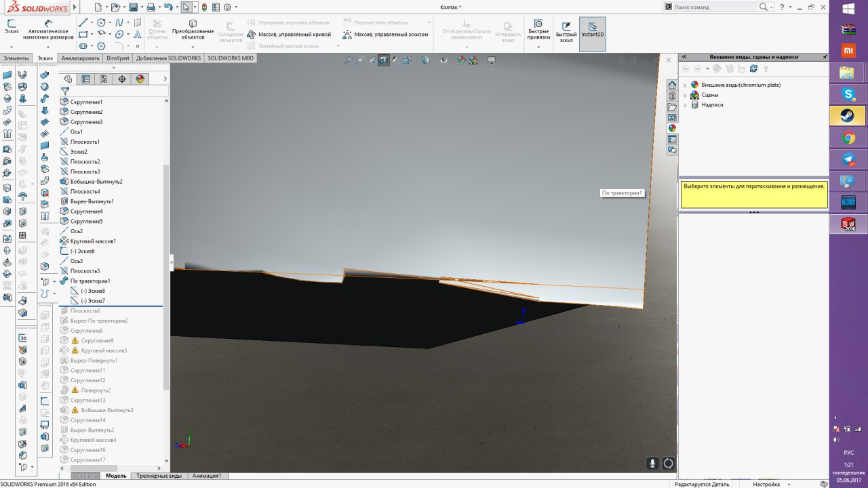Pin the Внешние виды panel
The image size is (868, 488).
pos(825,57)
